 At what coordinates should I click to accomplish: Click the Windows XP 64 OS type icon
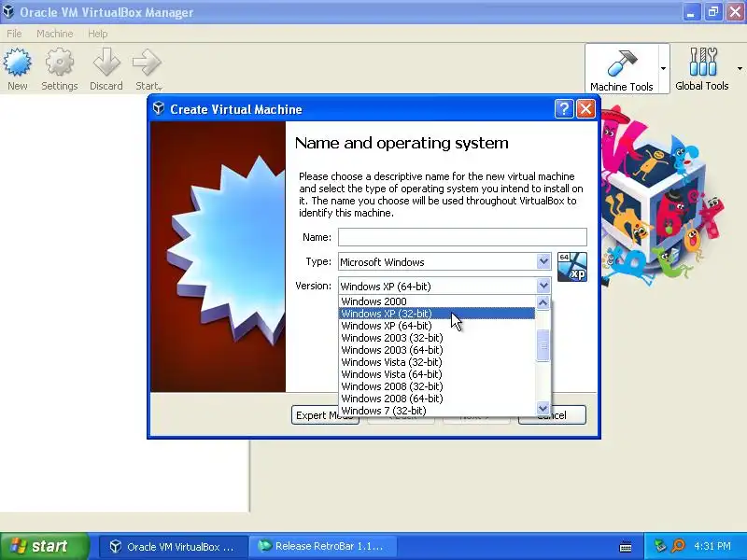tap(572, 267)
